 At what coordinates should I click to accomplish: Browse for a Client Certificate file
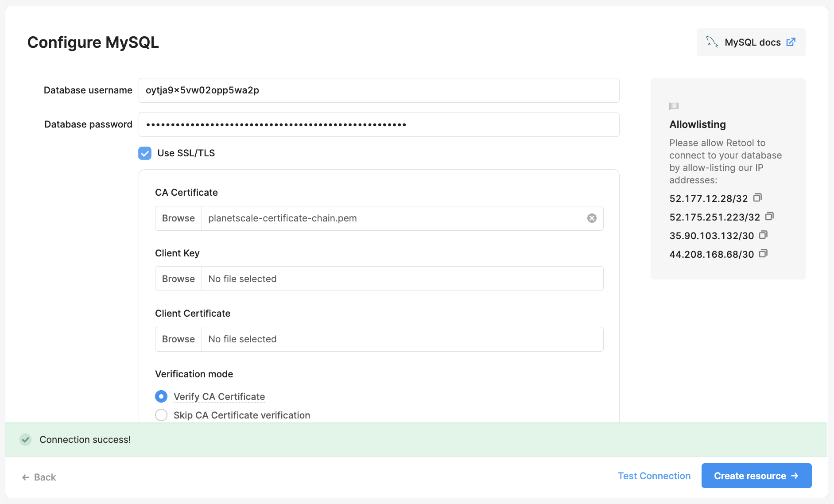click(178, 339)
